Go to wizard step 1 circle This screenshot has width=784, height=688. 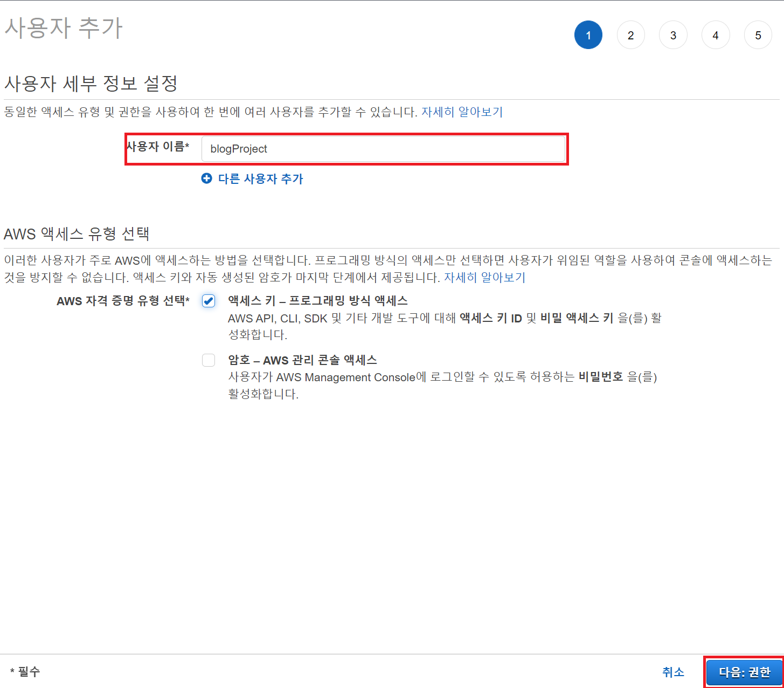[x=588, y=35]
